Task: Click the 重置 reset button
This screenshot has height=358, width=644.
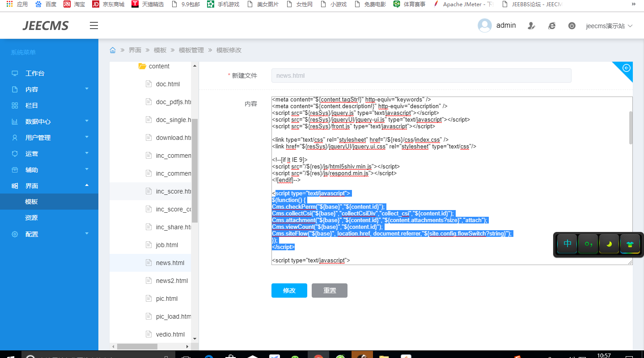Action: pos(330,291)
